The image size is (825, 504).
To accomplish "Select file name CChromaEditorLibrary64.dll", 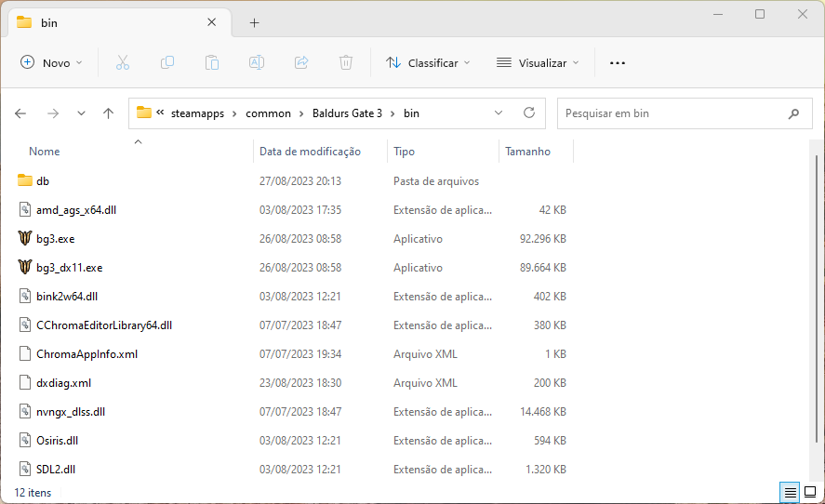I will 104,325.
